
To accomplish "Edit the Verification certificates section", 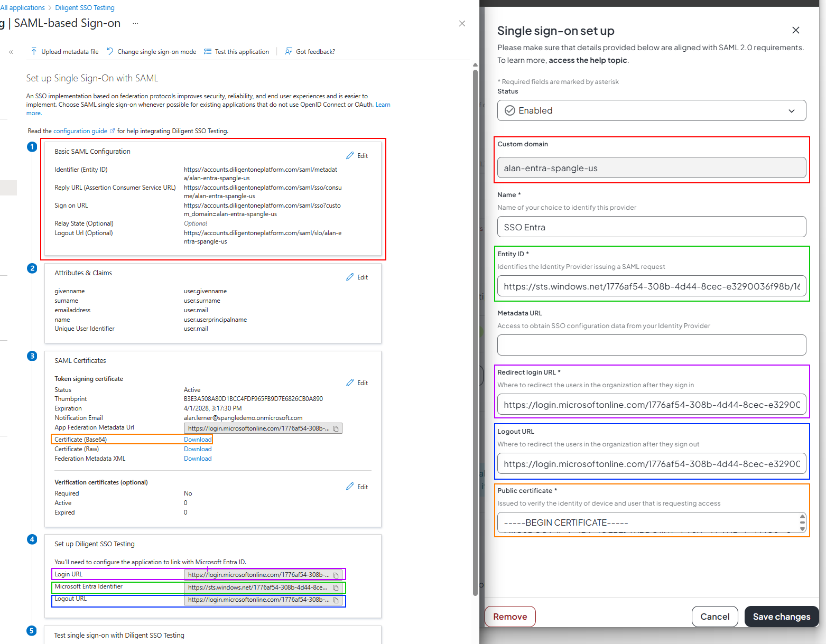I will pos(357,487).
